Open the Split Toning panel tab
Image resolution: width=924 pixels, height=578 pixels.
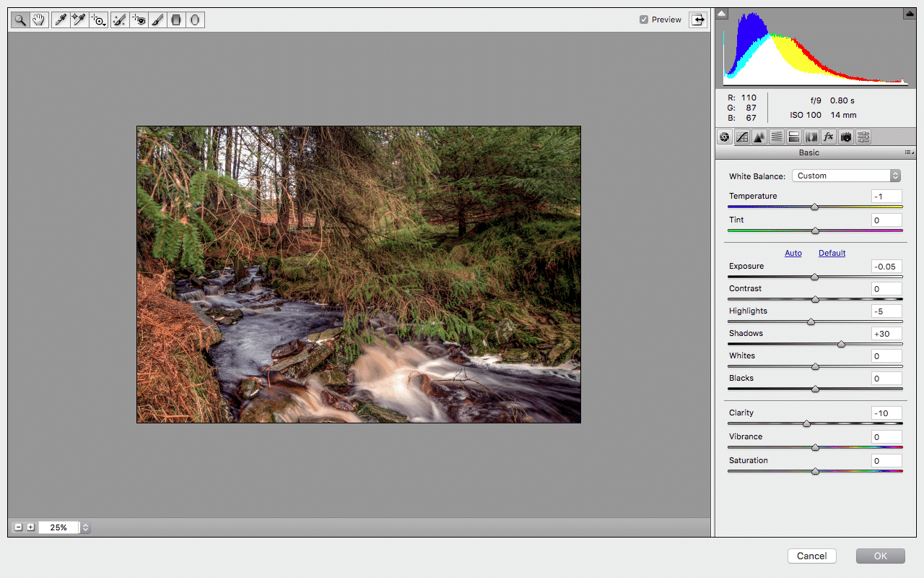point(794,137)
